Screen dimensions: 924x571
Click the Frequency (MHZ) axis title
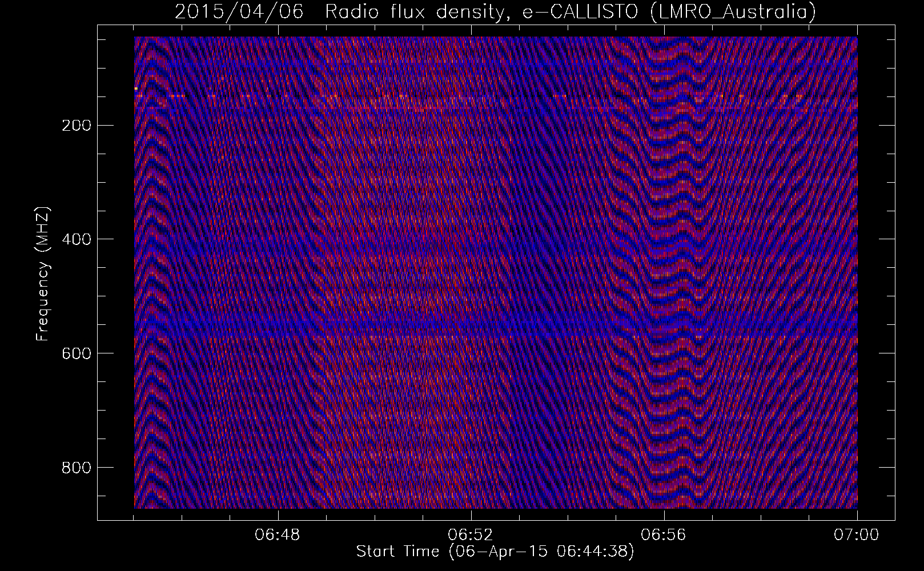tap(43, 274)
